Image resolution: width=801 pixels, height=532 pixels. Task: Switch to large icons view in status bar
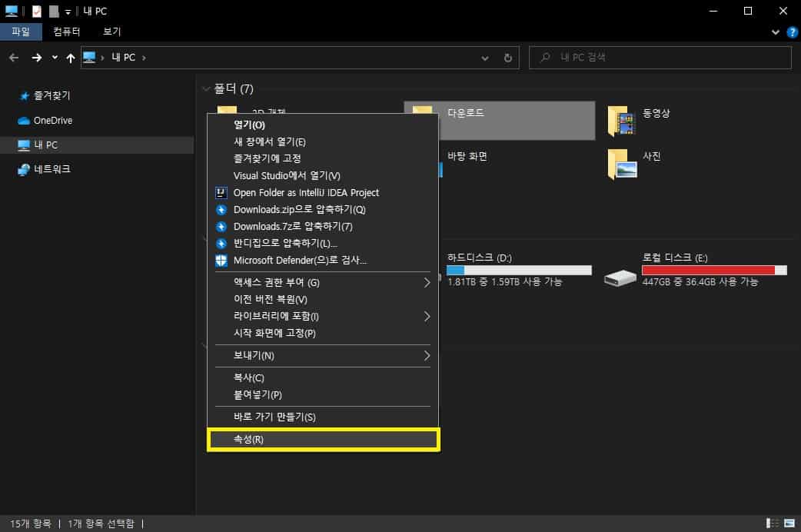[789, 524]
